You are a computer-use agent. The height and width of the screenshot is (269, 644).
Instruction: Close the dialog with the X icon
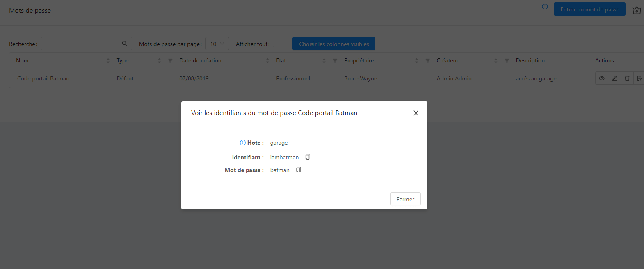[416, 113]
